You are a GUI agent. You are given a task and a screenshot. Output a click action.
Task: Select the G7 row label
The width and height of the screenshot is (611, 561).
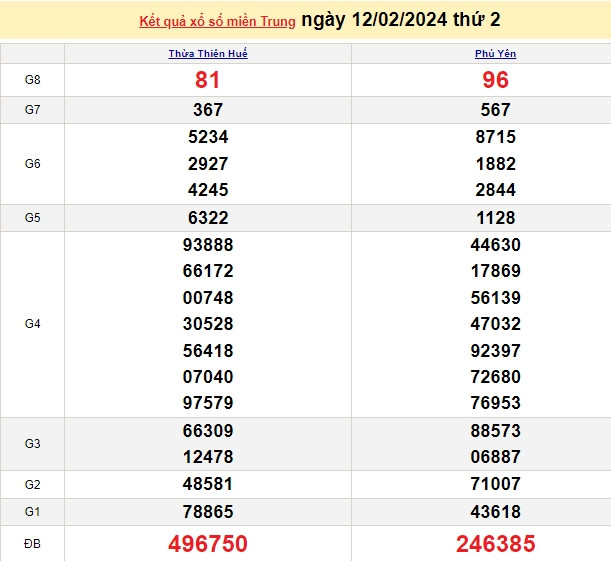[32, 110]
